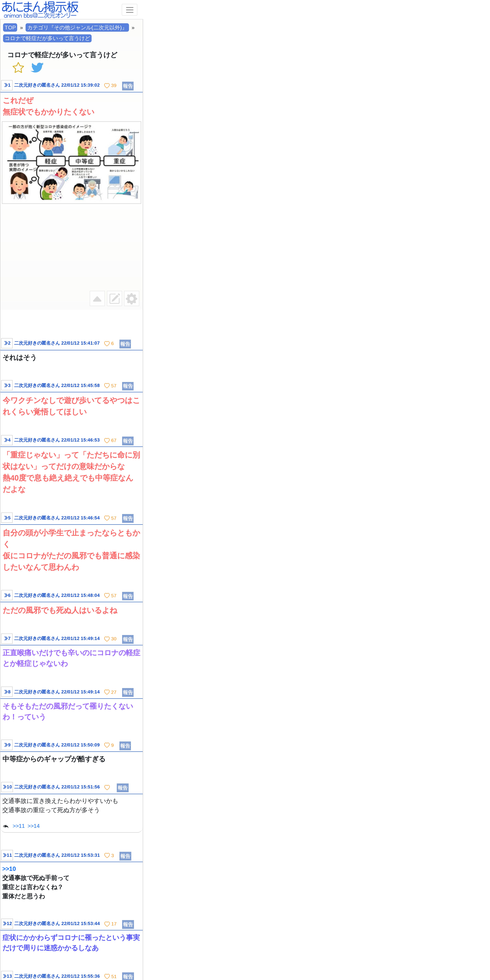Viewport: 490px width, 980px height.
Task: Report post 5 with 報告 button
Action: point(128,518)
